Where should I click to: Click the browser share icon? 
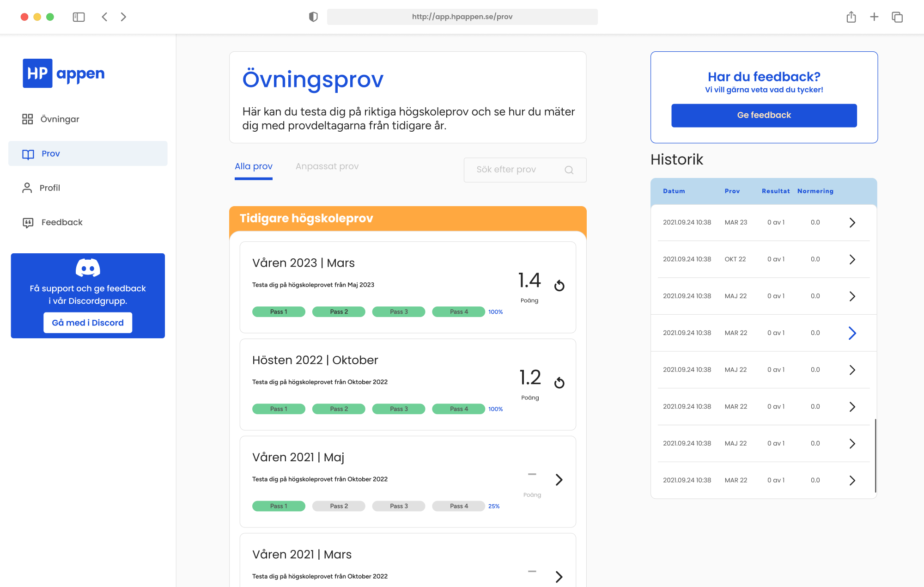pos(851,17)
